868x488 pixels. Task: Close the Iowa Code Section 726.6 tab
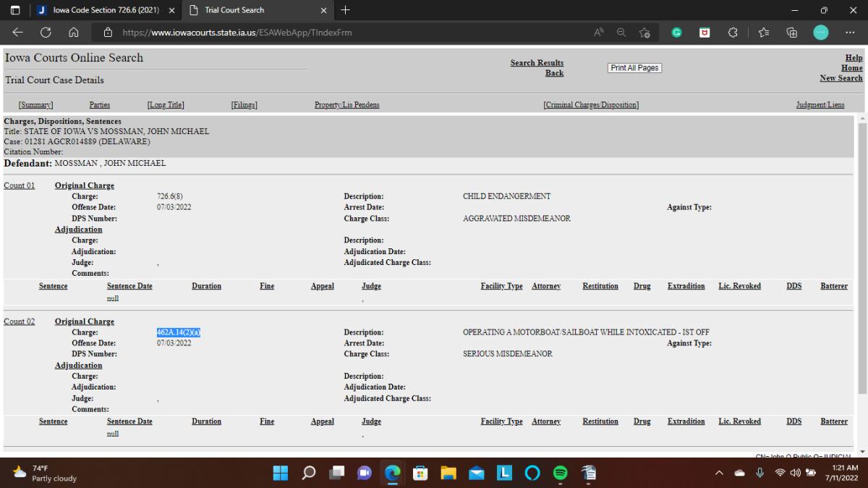[171, 10]
